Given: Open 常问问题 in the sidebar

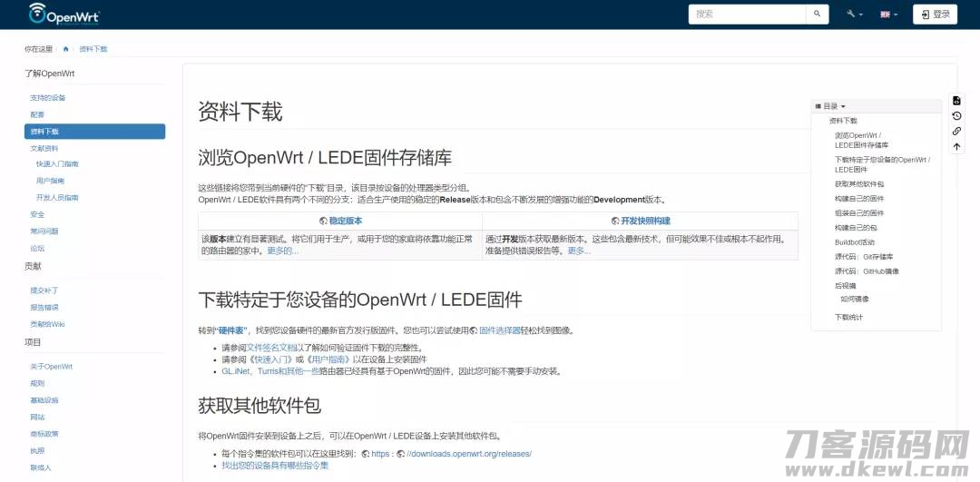Looking at the screenshot, I should tap(44, 231).
